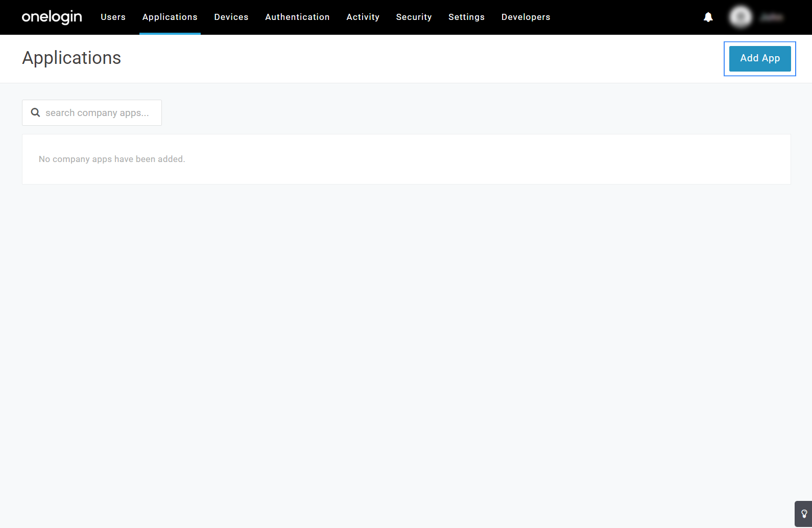The height and width of the screenshot is (528, 812).
Task: Click the Applications page heading
Action: [71, 58]
